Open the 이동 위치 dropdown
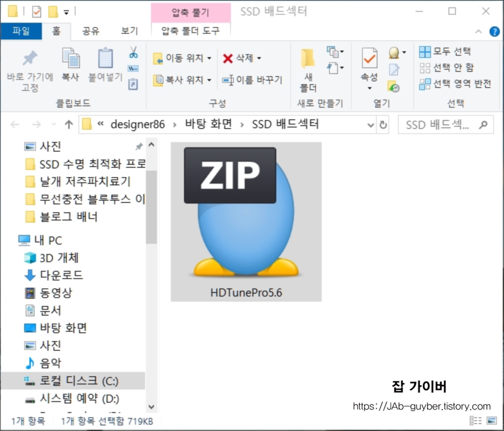The image size is (504, 431). coord(182,58)
